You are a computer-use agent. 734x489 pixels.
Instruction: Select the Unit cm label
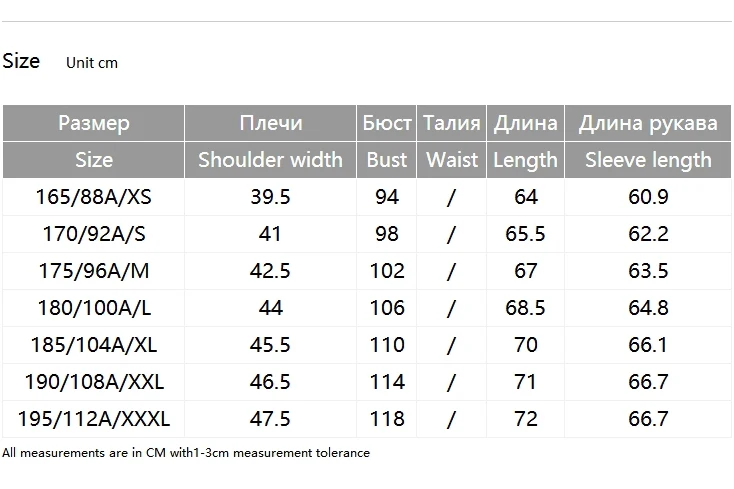coord(92,63)
